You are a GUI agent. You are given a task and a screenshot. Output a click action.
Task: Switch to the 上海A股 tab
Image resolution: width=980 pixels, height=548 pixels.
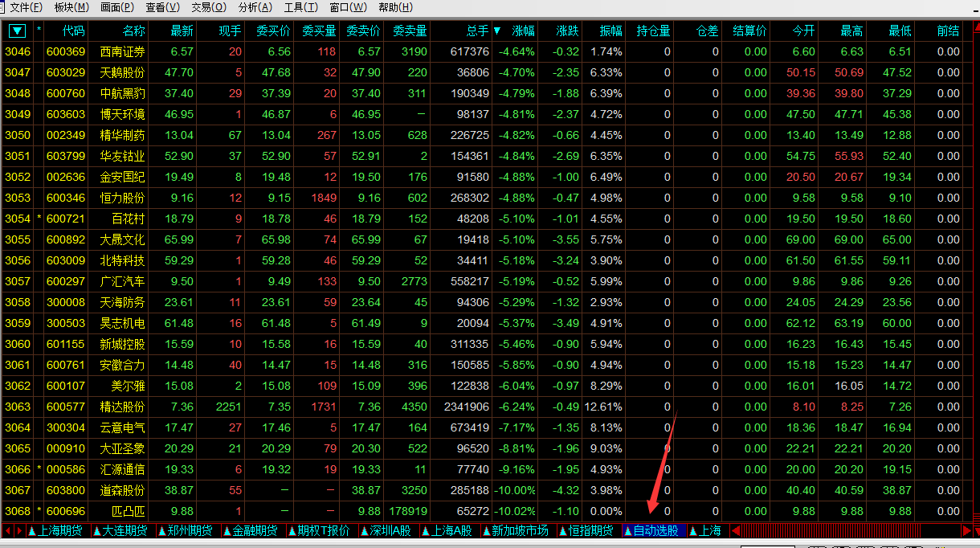(449, 530)
